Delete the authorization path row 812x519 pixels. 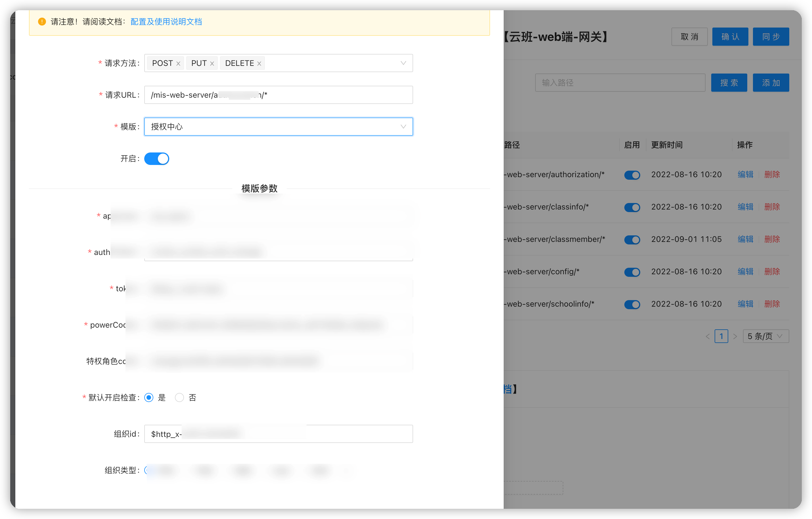pyautogui.click(x=772, y=174)
